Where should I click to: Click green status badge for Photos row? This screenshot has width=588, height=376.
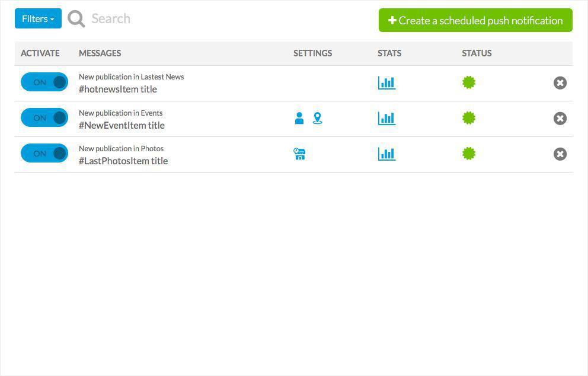(x=469, y=154)
